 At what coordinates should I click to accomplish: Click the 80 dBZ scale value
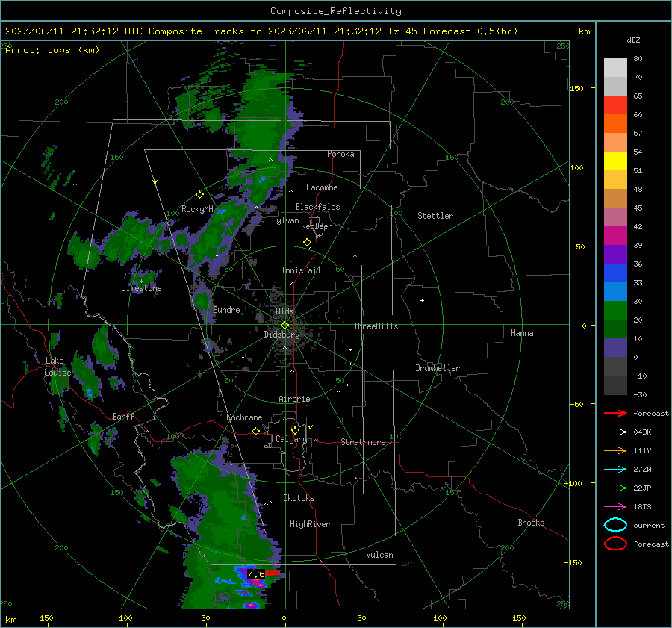(638, 59)
